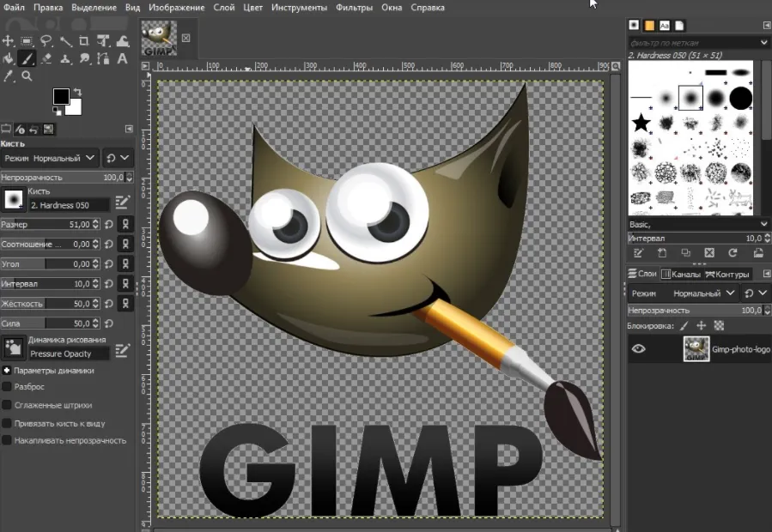Image resolution: width=772 pixels, height=532 pixels.
Task: Click the layer Непрозрачность slider
Action: 695,311
